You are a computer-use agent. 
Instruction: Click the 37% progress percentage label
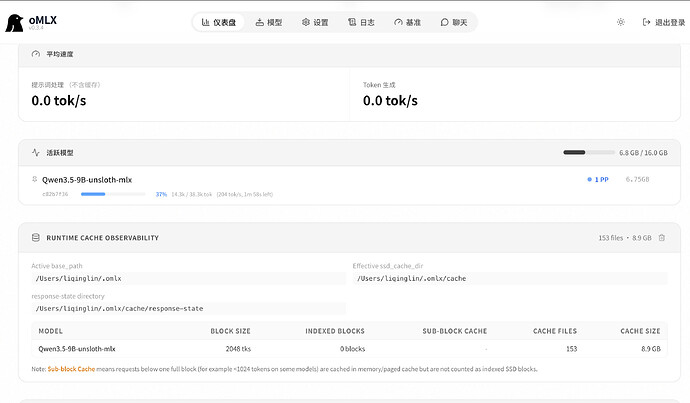[x=161, y=194]
